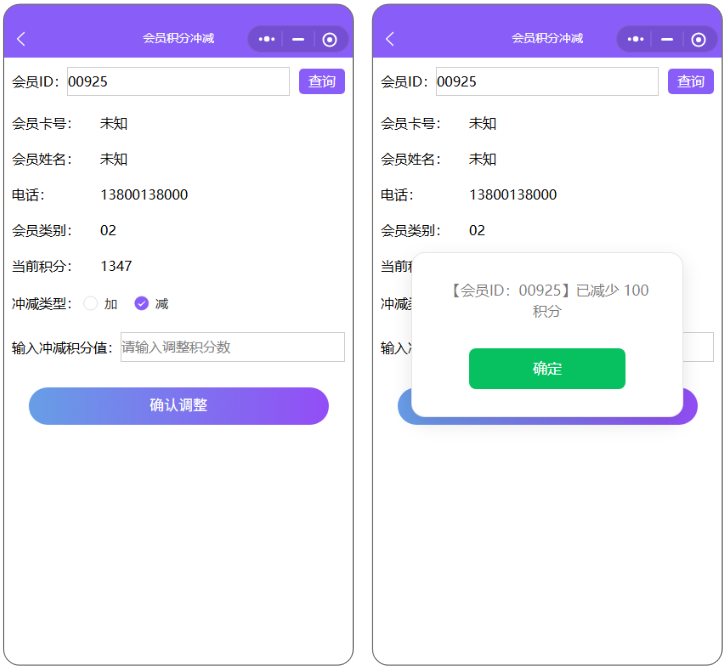Screen dimensions: 727x669
Task: Click the 确认调整 gradient button in the left screen
Action: (x=179, y=406)
